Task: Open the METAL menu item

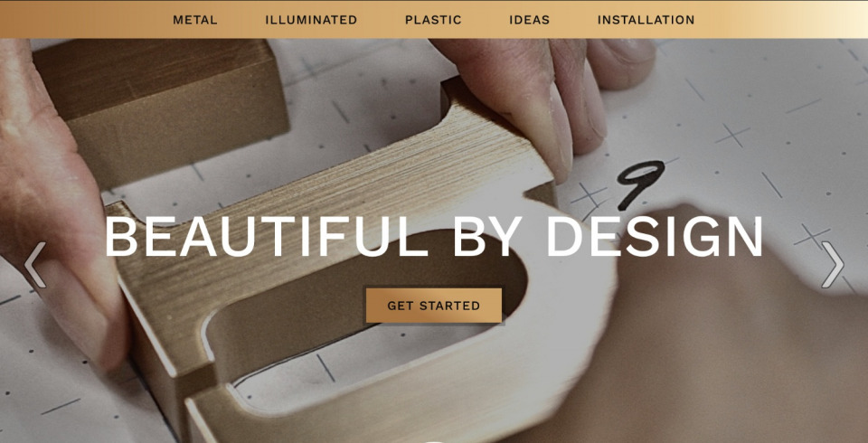Action: pos(195,20)
